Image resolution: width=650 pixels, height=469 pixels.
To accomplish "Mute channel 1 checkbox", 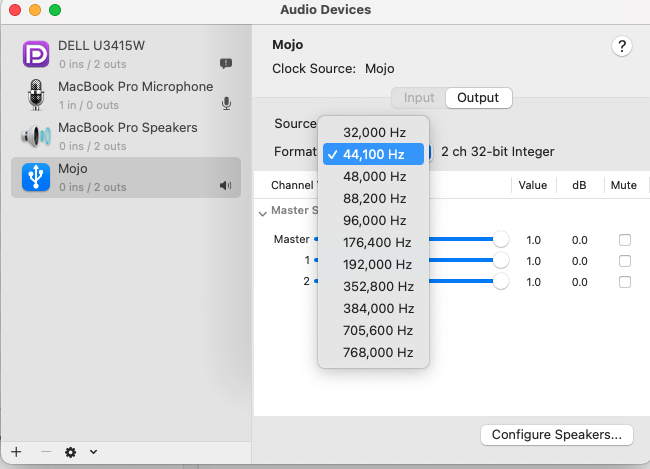I will pyautogui.click(x=625, y=261).
